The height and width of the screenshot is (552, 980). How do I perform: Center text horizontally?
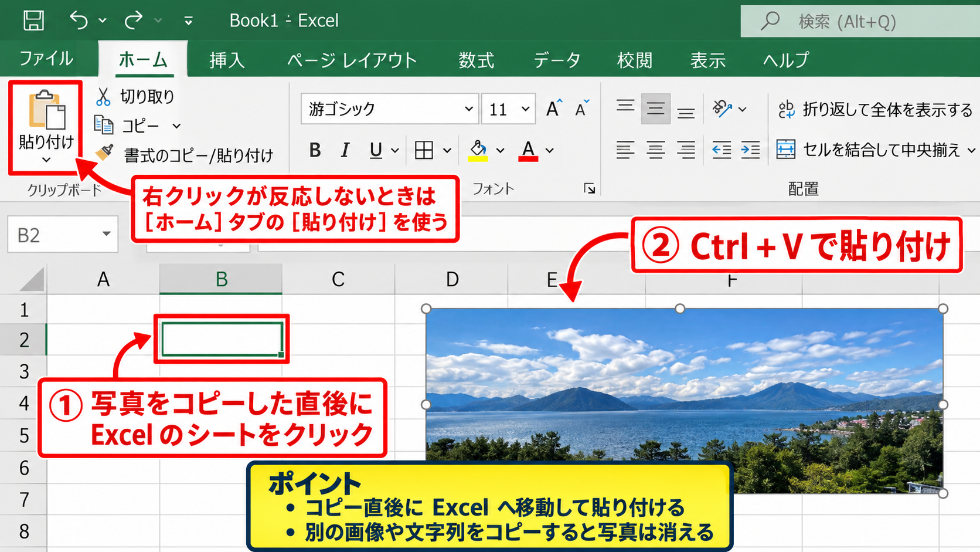(x=656, y=150)
